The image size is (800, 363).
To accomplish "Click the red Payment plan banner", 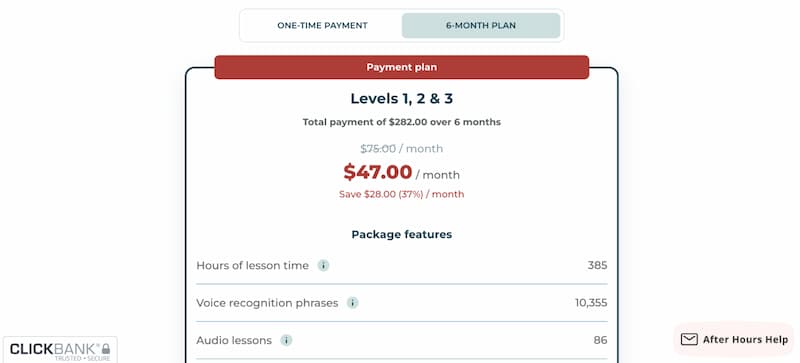I will click(402, 67).
